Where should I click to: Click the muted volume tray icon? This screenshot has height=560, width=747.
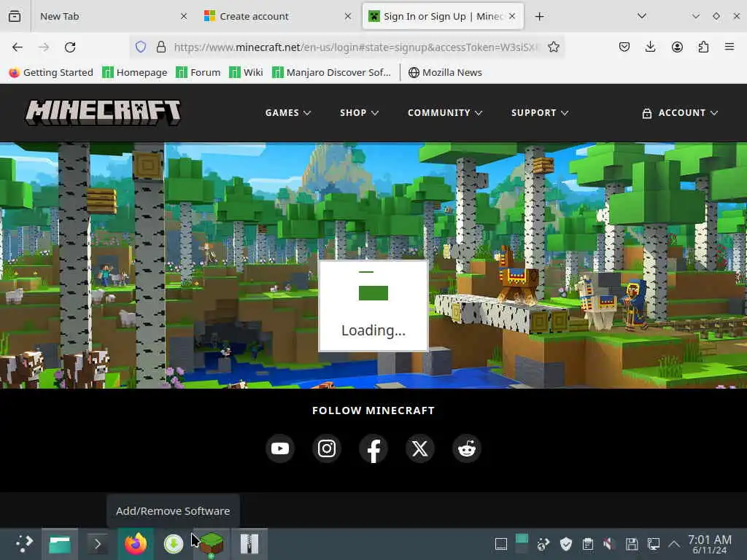tap(608, 544)
